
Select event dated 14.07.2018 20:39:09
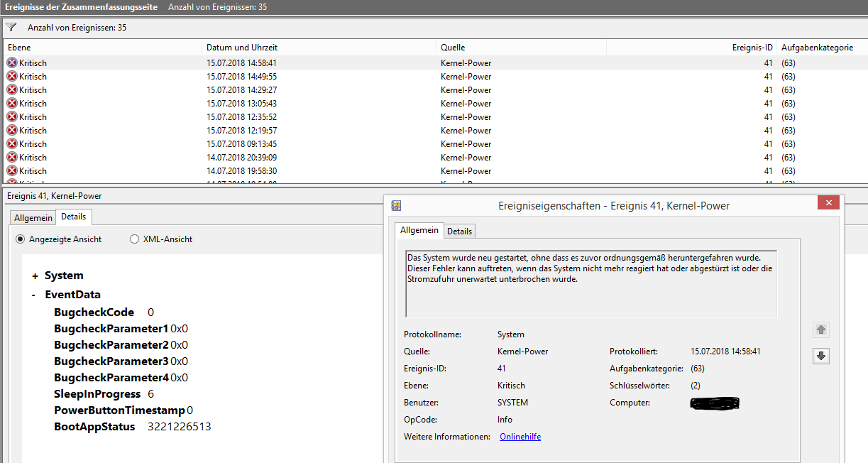tap(434, 157)
